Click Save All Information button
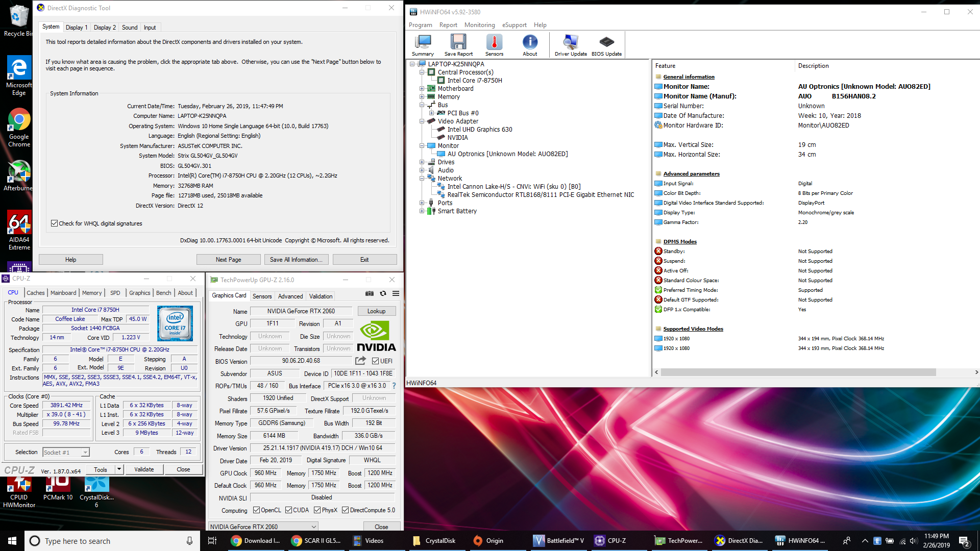Screen dimensions: 980x551 296,260
